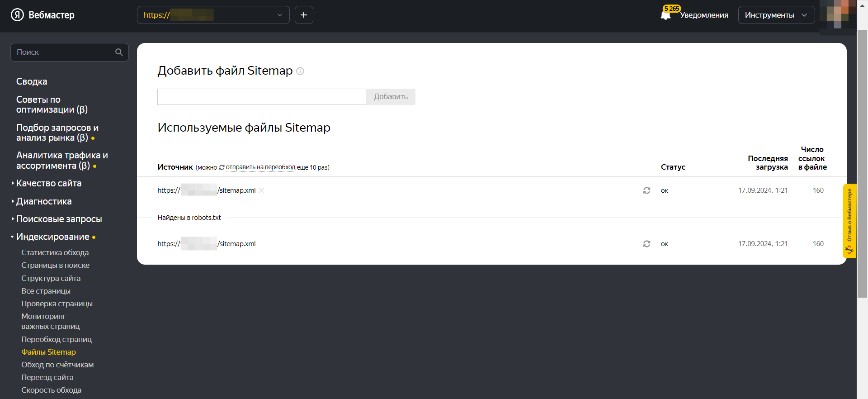Select Файлы Sitemap menu item
The height and width of the screenshot is (399, 868).
click(48, 352)
